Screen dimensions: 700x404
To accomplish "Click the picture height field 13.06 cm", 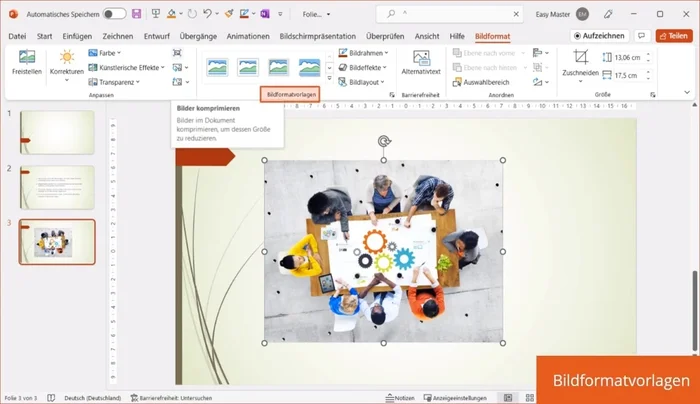I will 629,58.
